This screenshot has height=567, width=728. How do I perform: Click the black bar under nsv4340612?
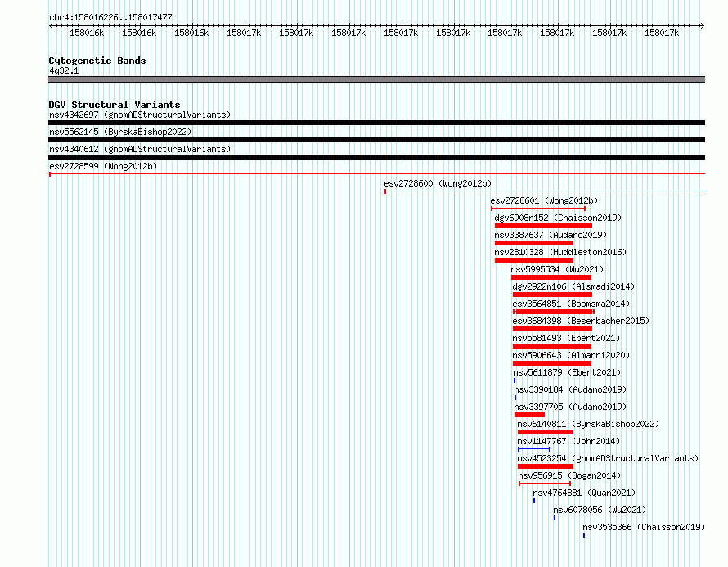tap(376, 157)
